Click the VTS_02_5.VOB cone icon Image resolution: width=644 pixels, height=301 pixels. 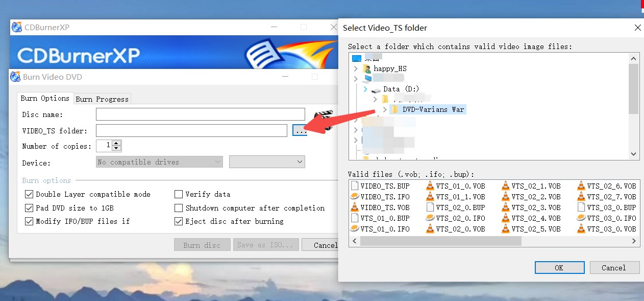(x=506, y=229)
